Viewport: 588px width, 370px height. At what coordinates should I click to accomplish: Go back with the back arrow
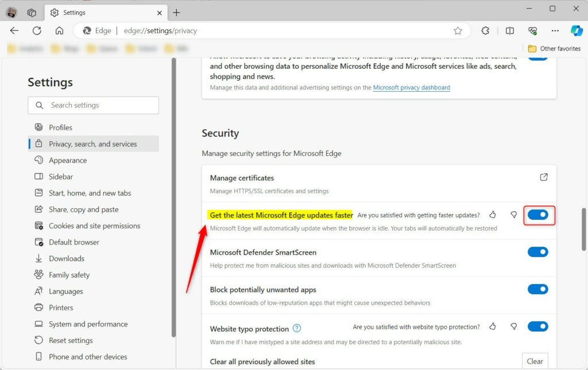pos(14,31)
